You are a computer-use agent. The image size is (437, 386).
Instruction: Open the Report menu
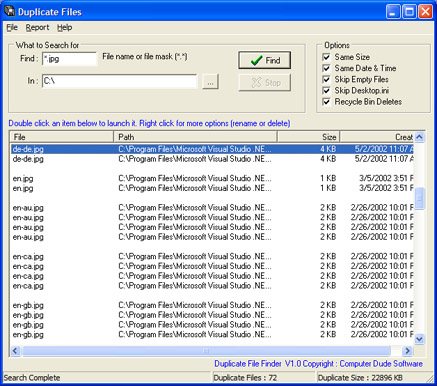pos(37,28)
